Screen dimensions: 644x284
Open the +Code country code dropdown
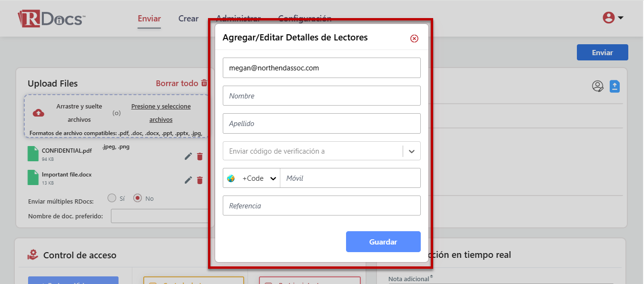coord(252,178)
